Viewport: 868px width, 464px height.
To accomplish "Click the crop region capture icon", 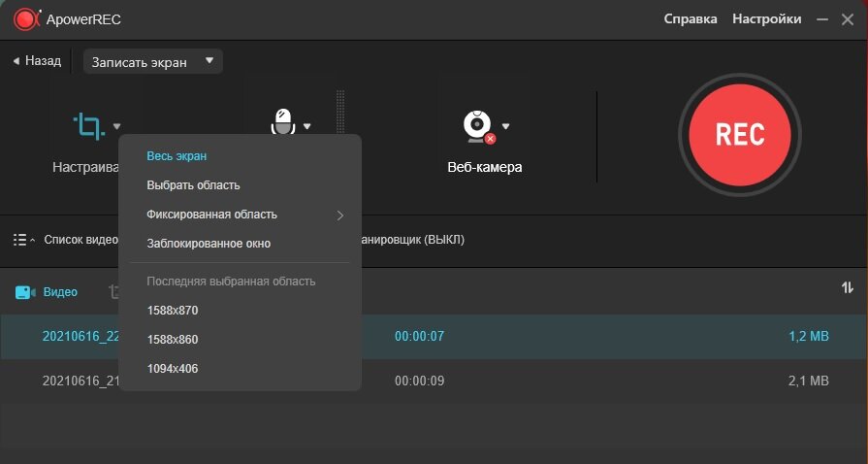I will coord(88,126).
